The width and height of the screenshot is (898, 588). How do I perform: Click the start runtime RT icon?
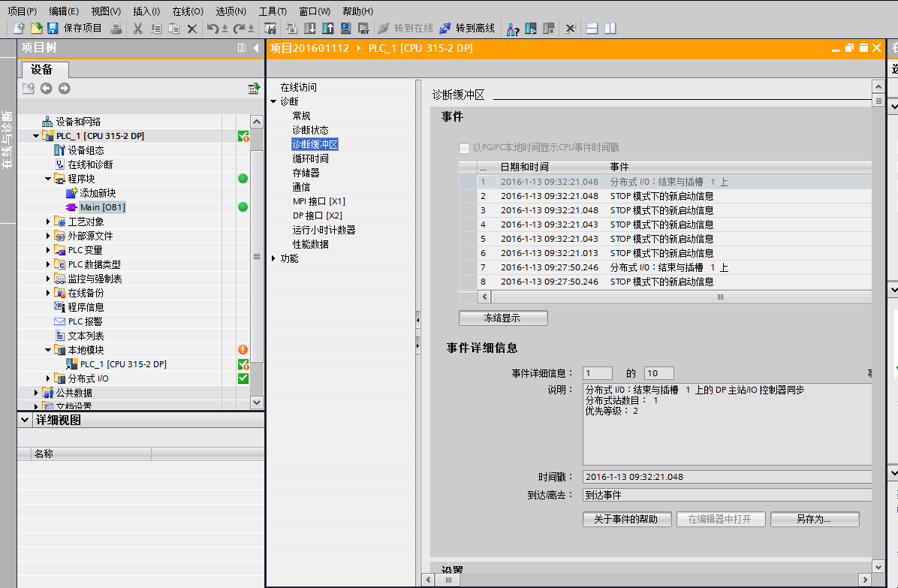click(x=363, y=28)
